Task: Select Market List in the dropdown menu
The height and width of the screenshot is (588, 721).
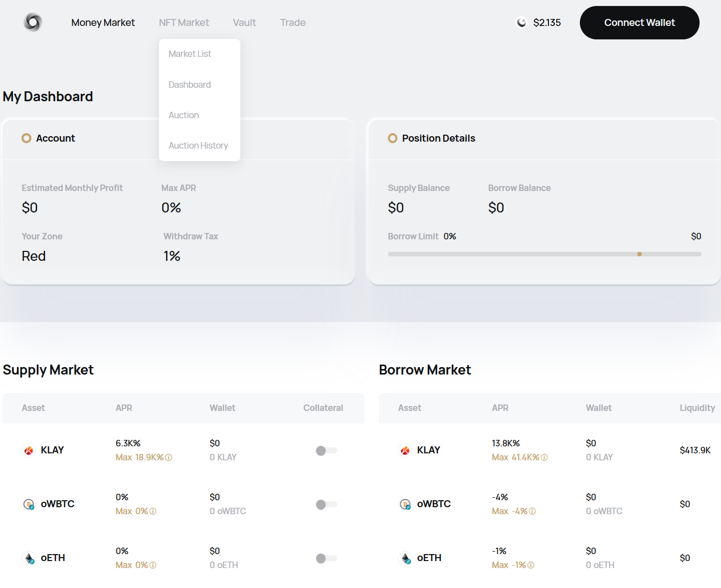Action: pos(190,54)
